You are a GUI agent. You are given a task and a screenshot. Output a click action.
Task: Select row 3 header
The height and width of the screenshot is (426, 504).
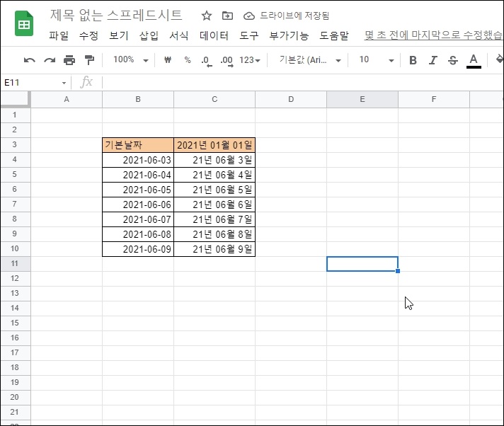16,144
